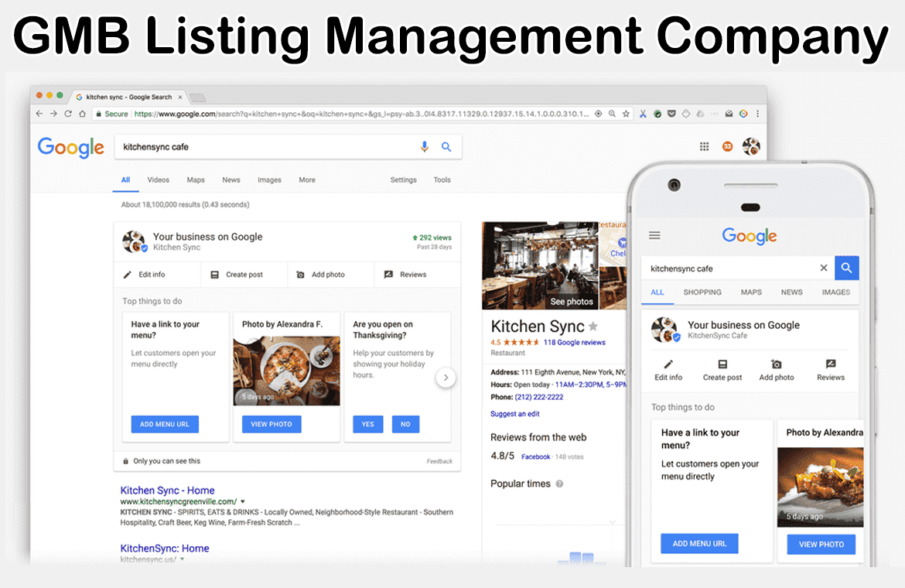Open the orange notifications badge
905x588 pixels.
coord(727,146)
